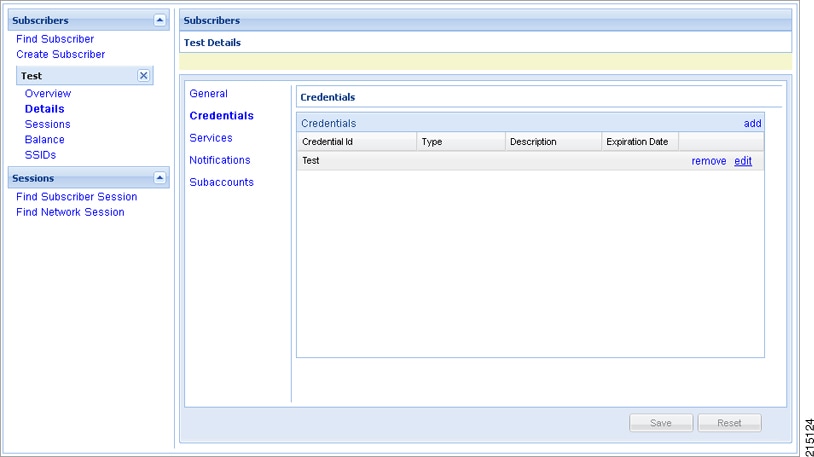Image resolution: width=814 pixels, height=457 pixels.
Task: Switch to the General tab
Action: coord(208,93)
